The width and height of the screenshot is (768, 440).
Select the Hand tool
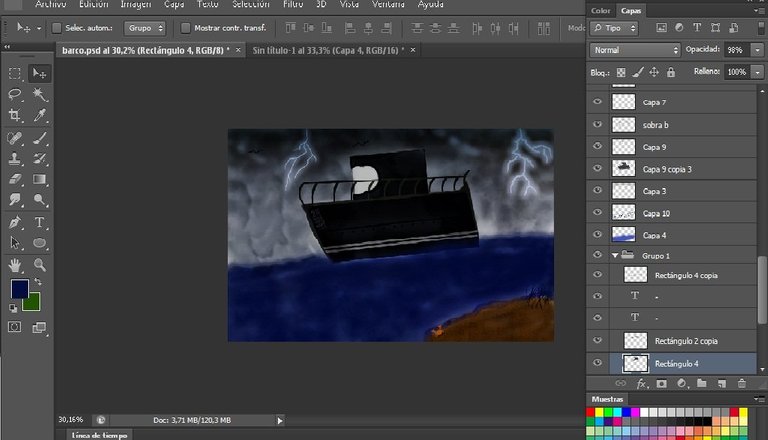[15, 265]
